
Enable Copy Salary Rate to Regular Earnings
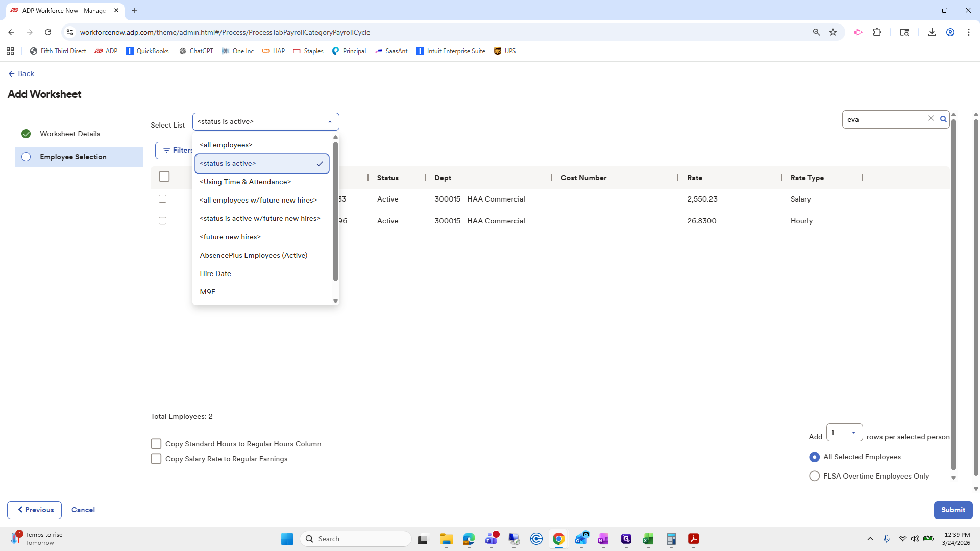[x=156, y=459]
